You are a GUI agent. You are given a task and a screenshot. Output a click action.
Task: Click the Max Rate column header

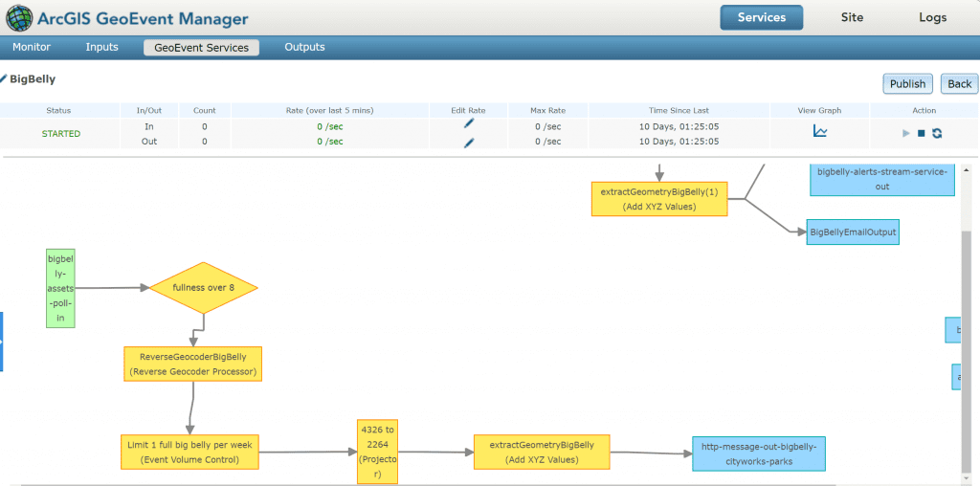pos(548,111)
